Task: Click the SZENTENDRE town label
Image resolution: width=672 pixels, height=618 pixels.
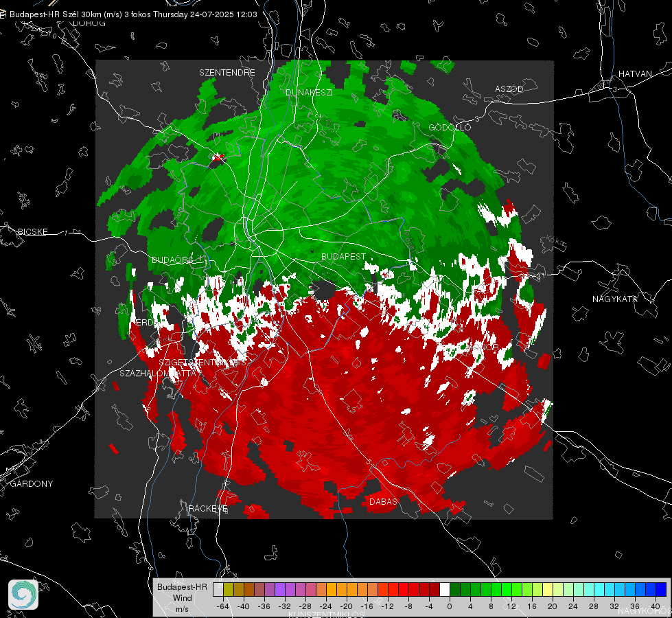Action: tap(227, 73)
